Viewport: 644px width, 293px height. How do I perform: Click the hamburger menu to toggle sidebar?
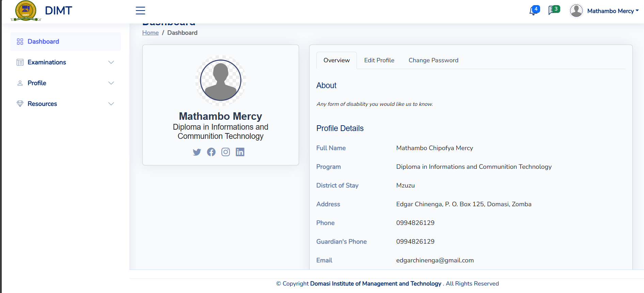coord(140,11)
